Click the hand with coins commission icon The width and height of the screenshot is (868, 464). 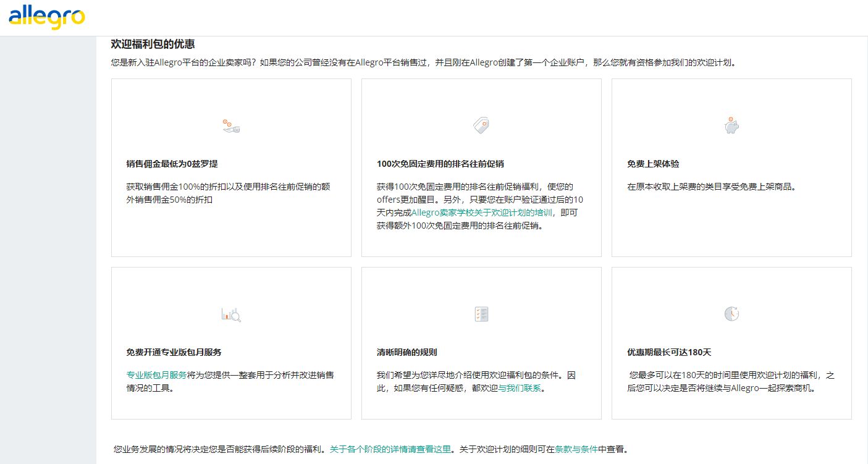click(231, 127)
